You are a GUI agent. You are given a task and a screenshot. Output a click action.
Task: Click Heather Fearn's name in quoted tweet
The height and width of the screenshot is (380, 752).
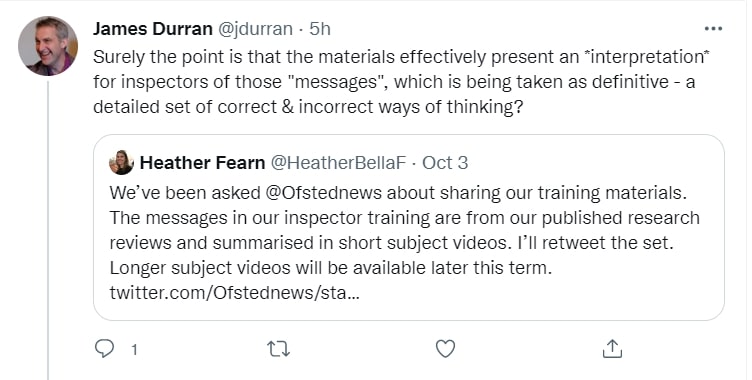(202, 163)
